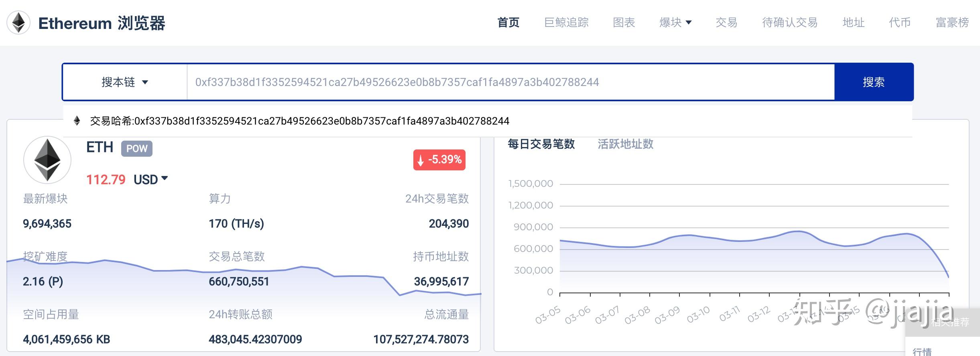This screenshot has width=980, height=356.
Task: Open the 交易 menu item
Action: (x=726, y=23)
